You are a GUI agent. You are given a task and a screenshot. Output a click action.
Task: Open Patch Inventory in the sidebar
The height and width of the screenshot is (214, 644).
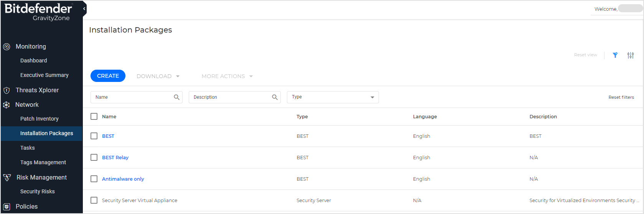click(x=40, y=119)
